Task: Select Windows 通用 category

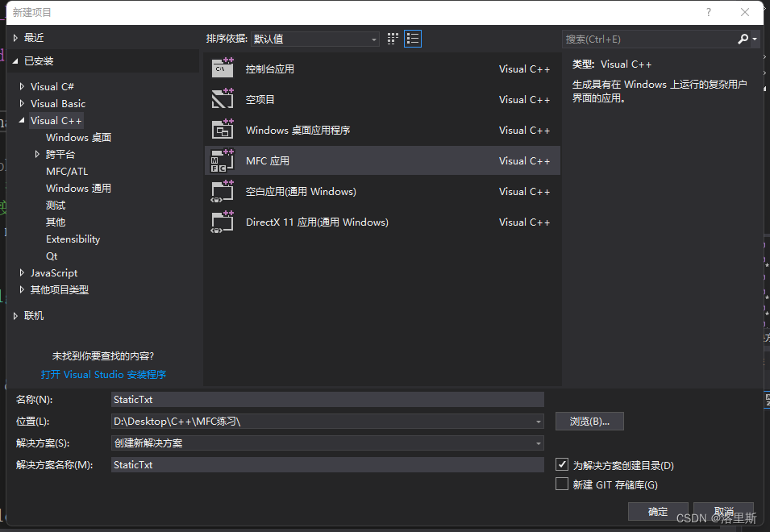Action: [78, 188]
